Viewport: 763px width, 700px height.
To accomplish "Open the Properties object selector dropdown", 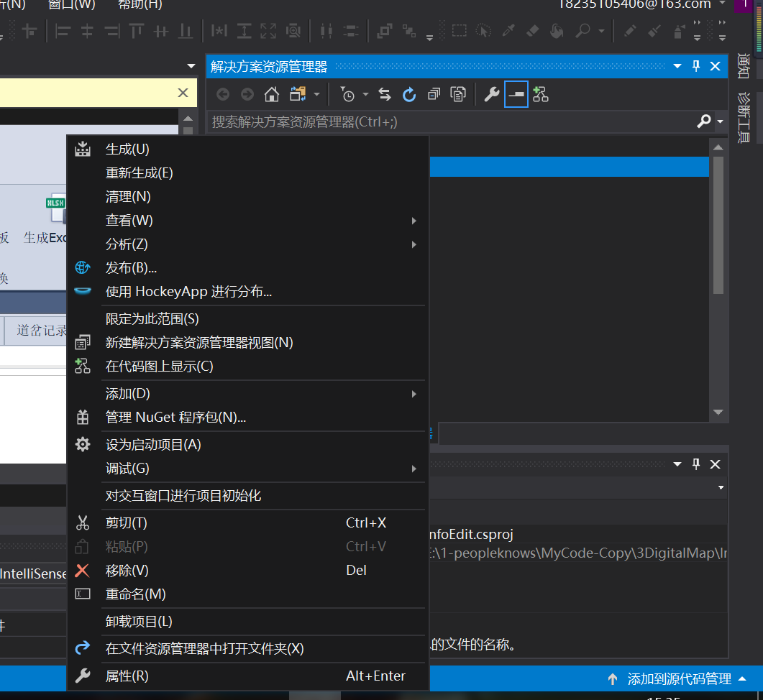I will click(721, 487).
